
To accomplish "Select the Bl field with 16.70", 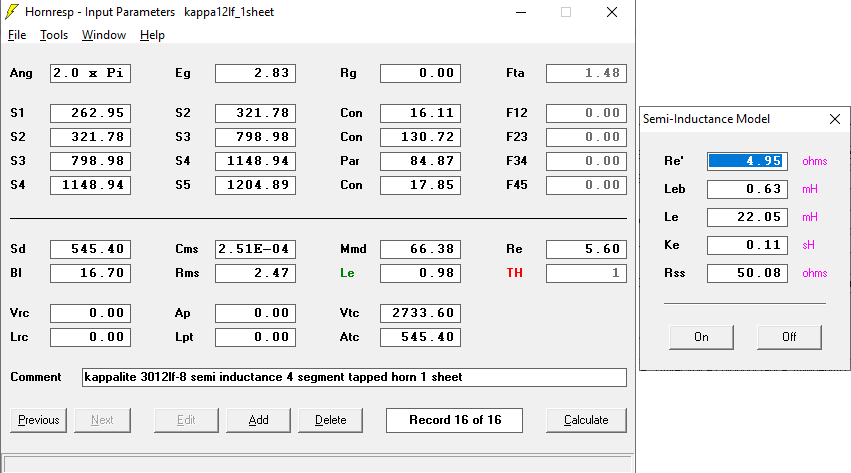I will pos(90,273).
